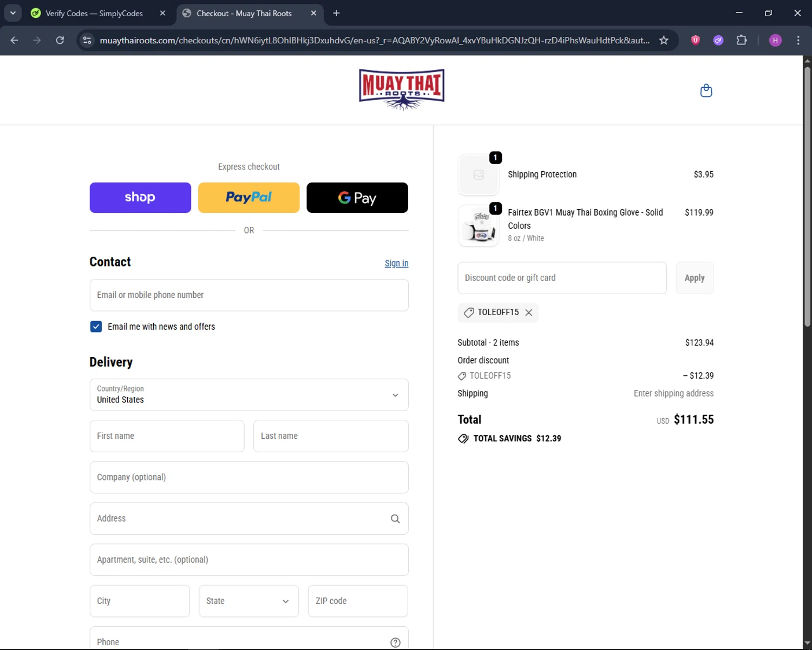Viewport: 812px width, 650px height.
Task: Focus the Email or mobile phone number field
Action: 249,295
